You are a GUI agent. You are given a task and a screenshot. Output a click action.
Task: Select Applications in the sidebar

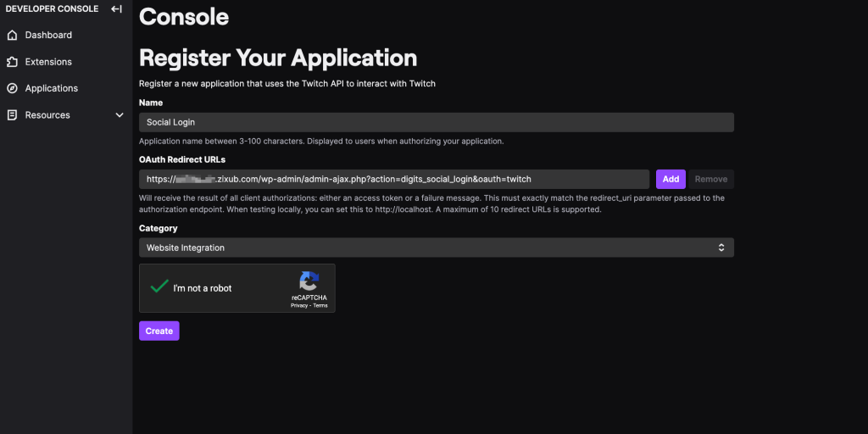click(52, 88)
